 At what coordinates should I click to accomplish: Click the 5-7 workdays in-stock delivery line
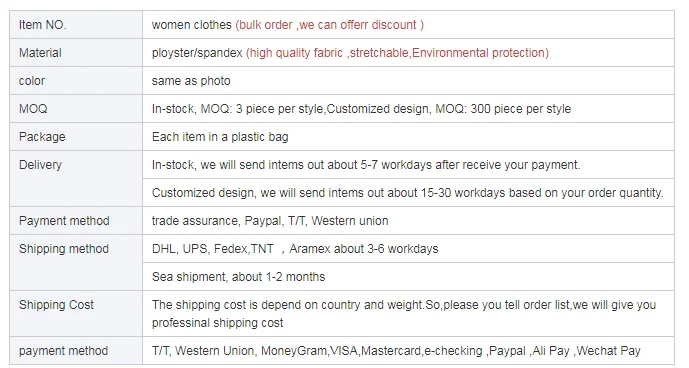(x=366, y=165)
